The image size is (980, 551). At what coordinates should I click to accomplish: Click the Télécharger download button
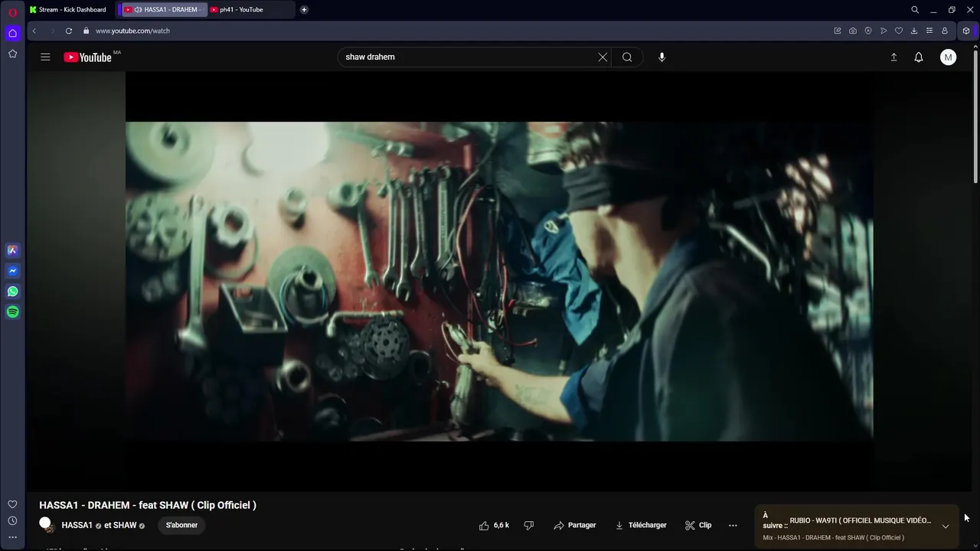tap(641, 525)
